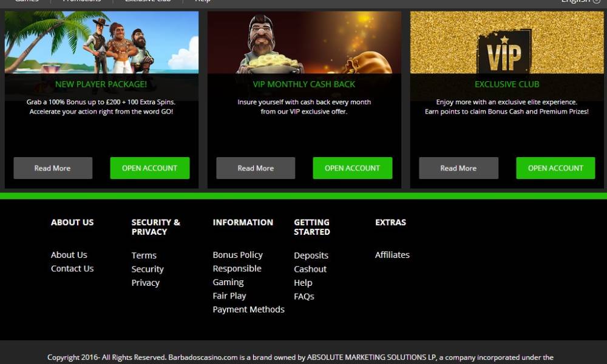Read more about VIP Monthly Cash Back
This screenshot has height=364, width=607.
click(256, 168)
